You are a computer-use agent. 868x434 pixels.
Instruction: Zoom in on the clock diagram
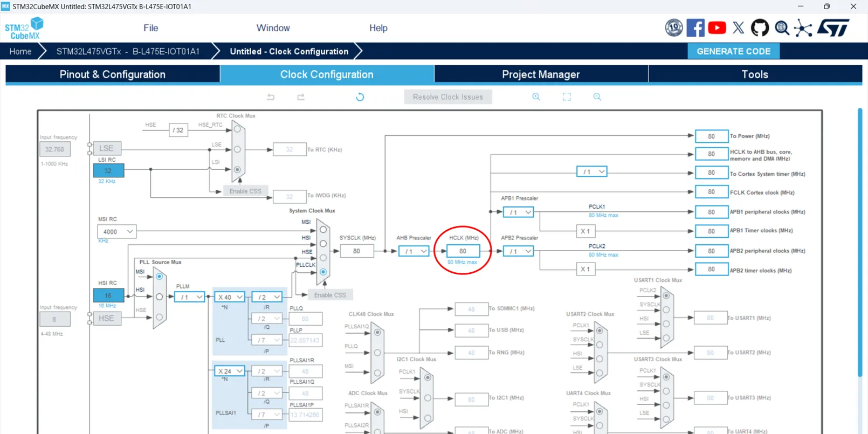[x=536, y=97]
